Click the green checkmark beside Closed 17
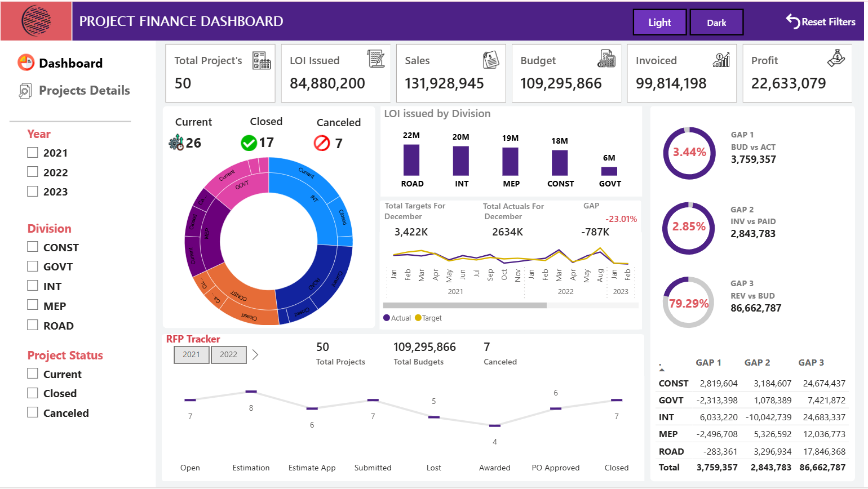Viewport: 868px width, 489px height. click(x=247, y=143)
